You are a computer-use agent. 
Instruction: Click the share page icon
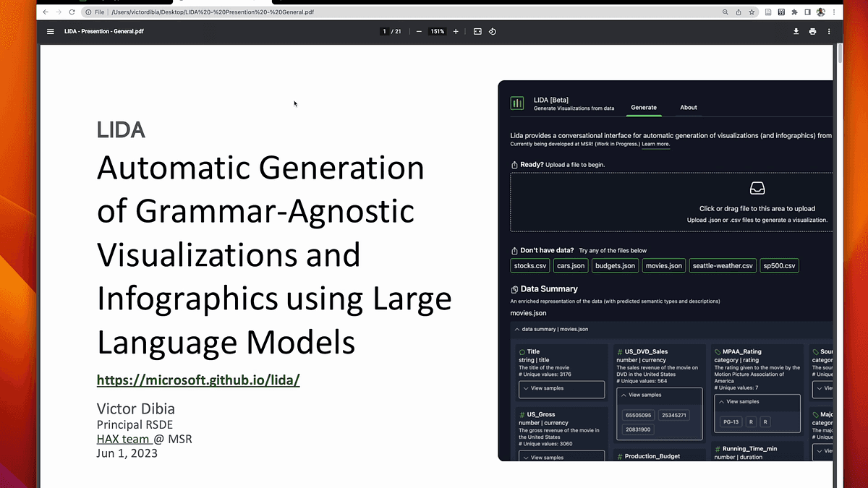pyautogui.click(x=739, y=12)
